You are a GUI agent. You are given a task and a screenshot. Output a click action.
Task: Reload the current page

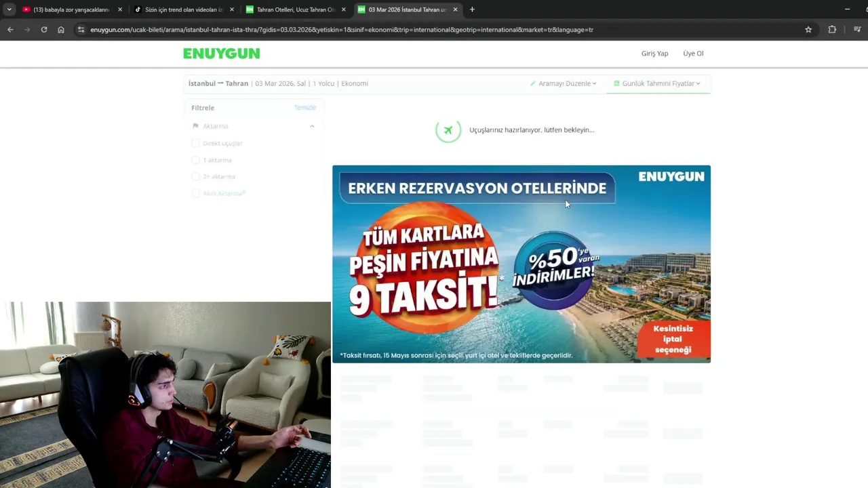44,30
